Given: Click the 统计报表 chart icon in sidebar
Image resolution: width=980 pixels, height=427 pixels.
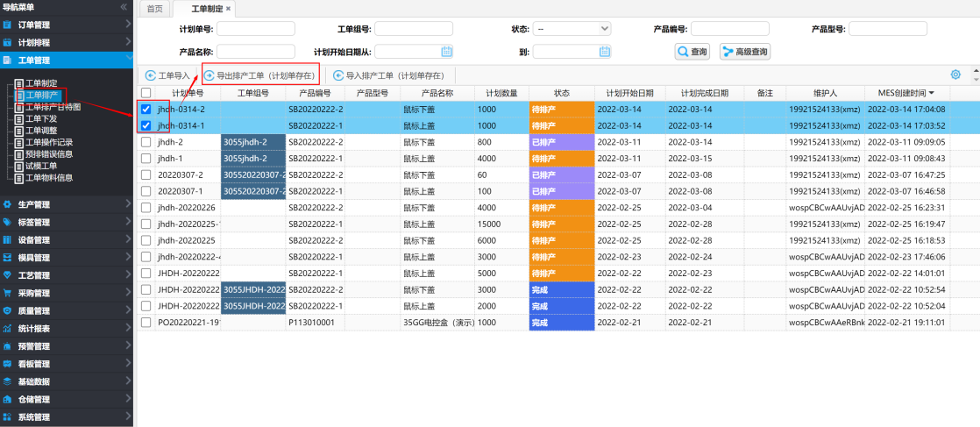Looking at the screenshot, I should point(8,329).
